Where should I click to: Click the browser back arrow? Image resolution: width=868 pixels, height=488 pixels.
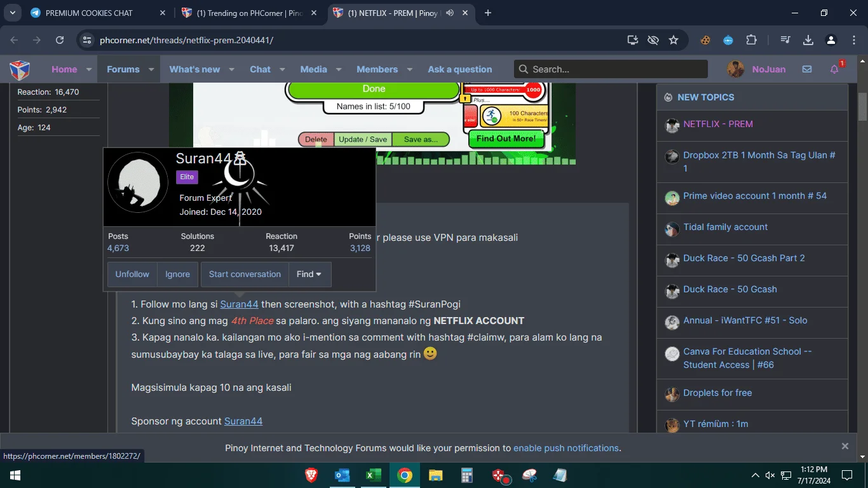pyautogui.click(x=14, y=40)
